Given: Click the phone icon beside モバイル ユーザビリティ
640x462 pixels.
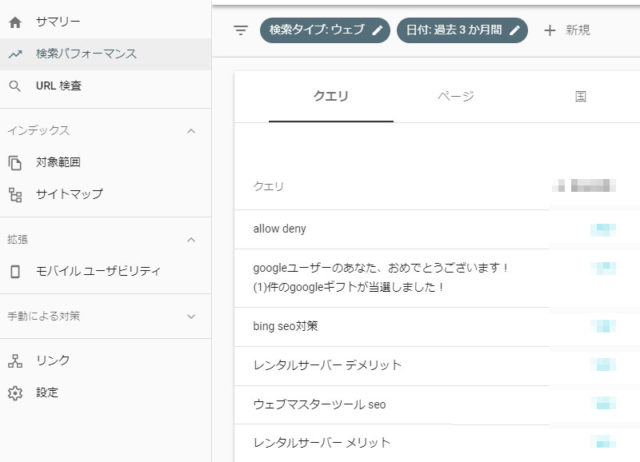Looking at the screenshot, I should click(15, 271).
